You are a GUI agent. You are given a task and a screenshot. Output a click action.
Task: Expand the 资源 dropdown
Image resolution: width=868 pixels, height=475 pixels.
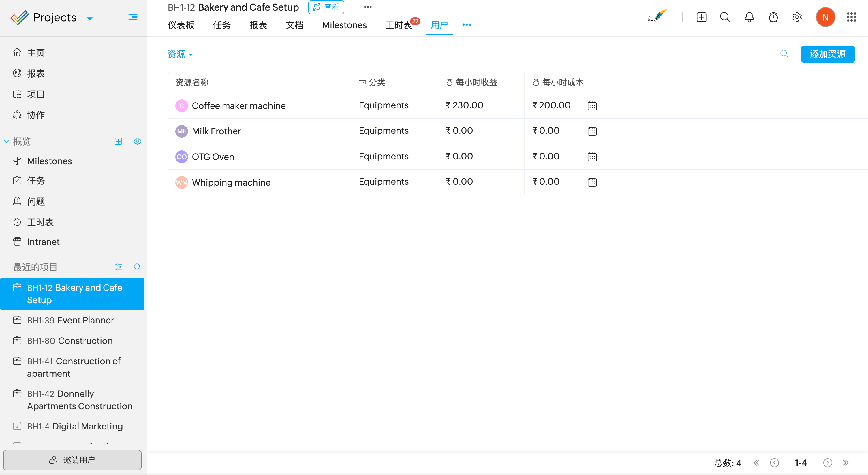coord(180,54)
